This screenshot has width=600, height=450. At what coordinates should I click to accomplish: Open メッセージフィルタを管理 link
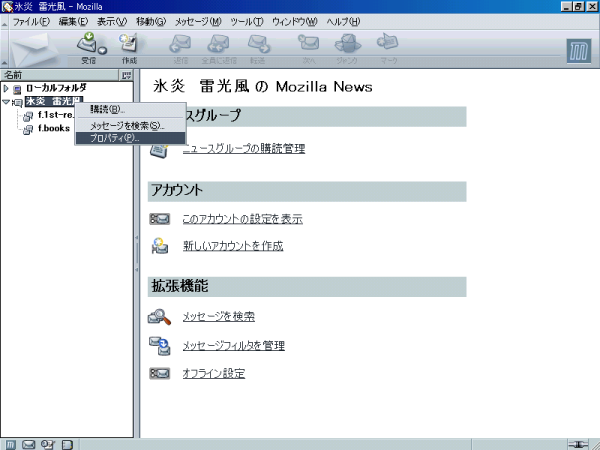point(233,346)
